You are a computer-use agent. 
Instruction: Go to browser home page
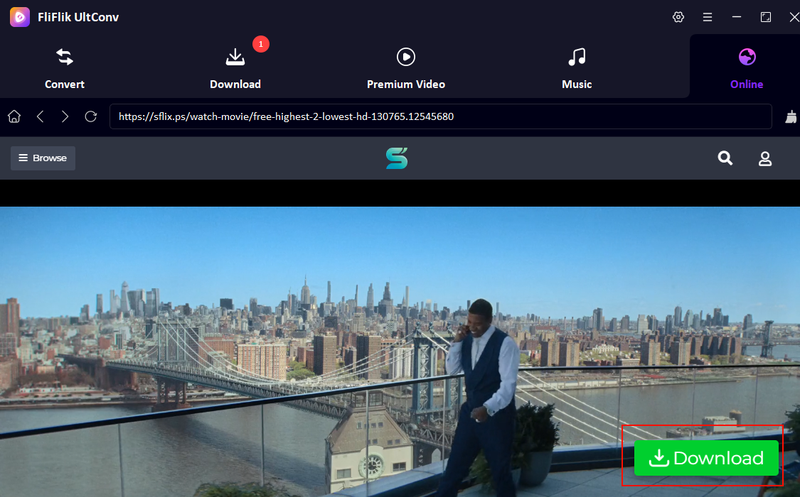click(14, 116)
